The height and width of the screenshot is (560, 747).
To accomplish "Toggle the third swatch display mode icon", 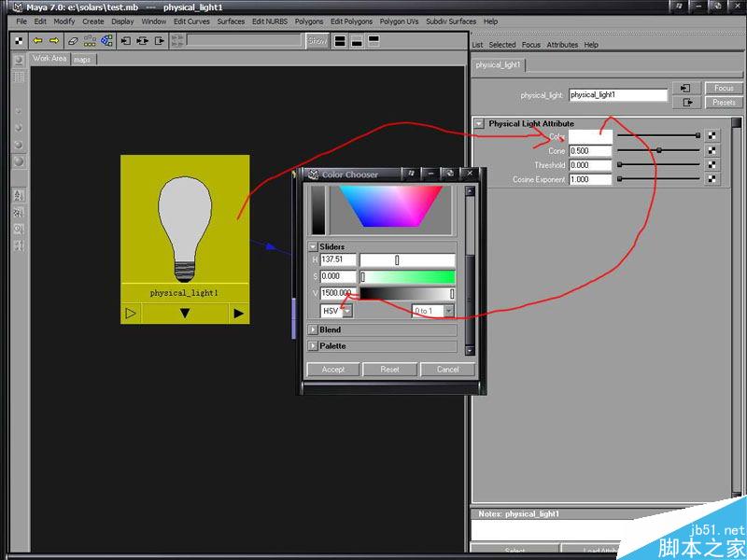I will point(374,40).
